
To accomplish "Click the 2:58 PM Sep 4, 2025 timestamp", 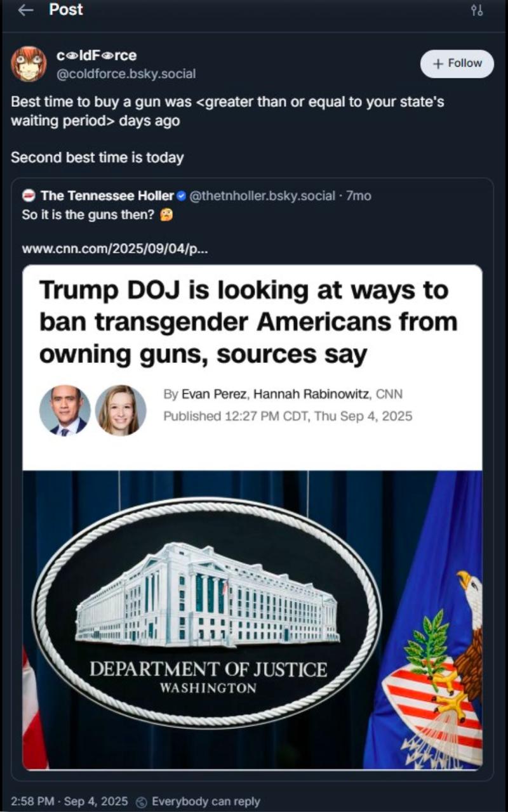I will pyautogui.click(x=69, y=801).
